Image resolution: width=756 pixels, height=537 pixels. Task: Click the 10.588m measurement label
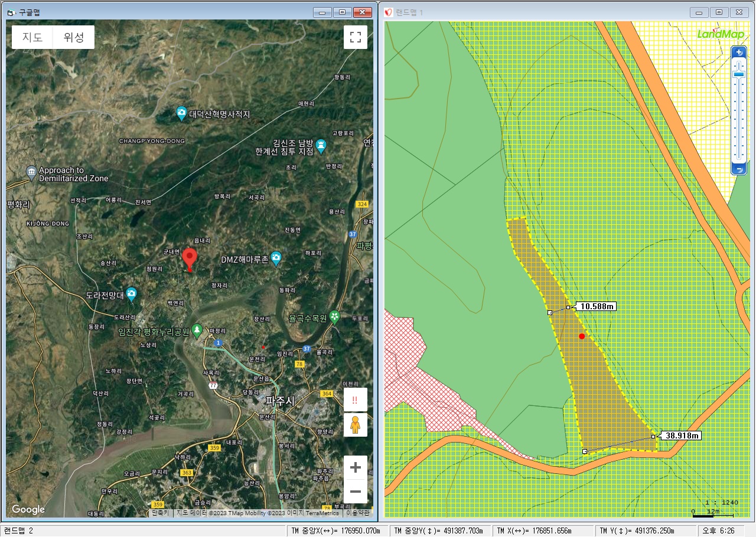596,306
